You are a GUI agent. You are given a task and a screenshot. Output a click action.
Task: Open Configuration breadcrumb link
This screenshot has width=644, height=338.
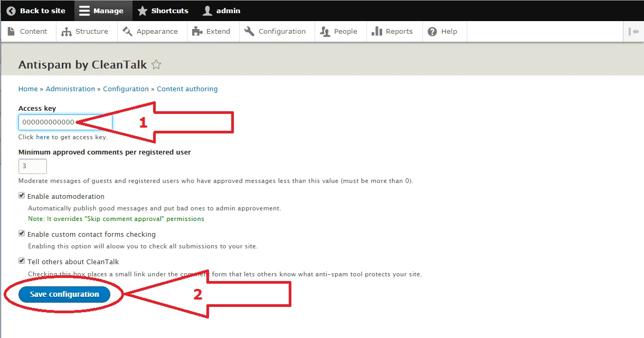126,89
